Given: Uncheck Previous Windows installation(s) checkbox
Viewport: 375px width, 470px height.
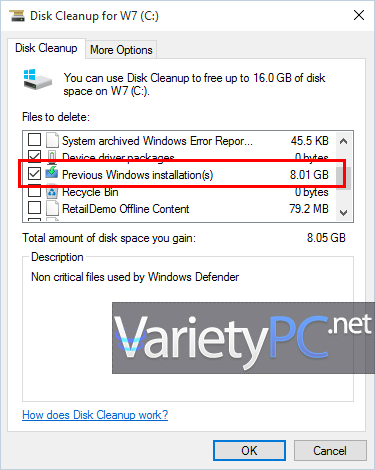Looking at the screenshot, I should coord(34,174).
